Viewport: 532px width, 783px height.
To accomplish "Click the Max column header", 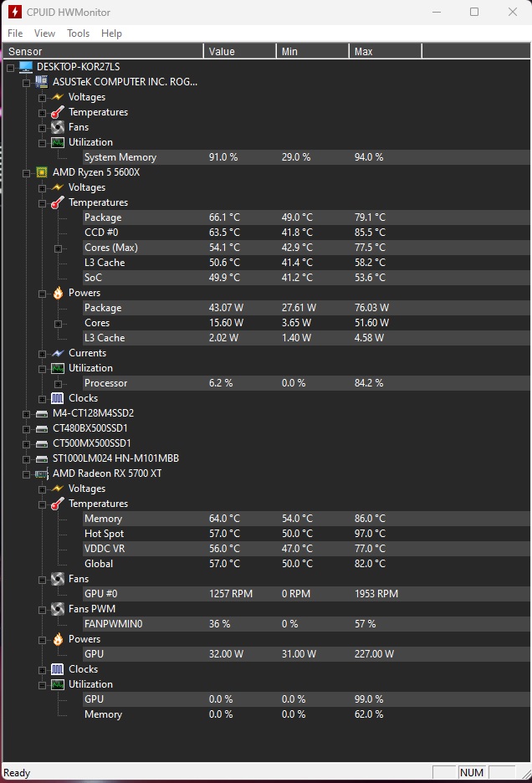I will (x=386, y=51).
